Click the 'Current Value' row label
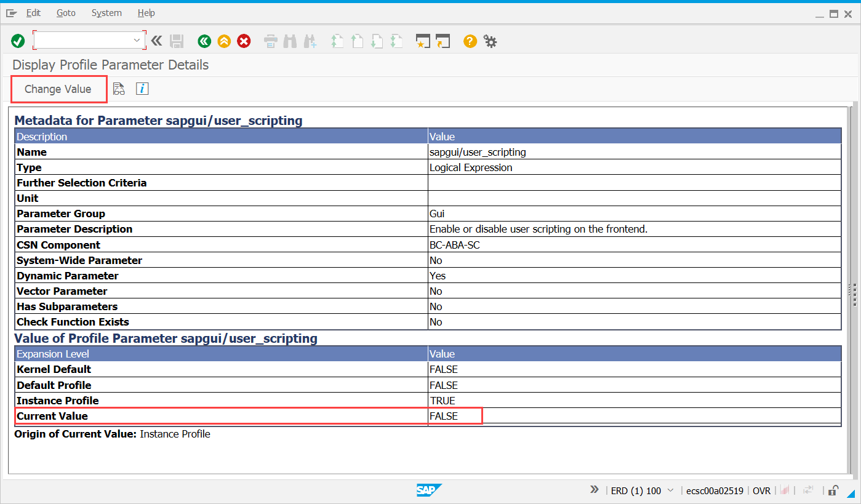861x504 pixels. [x=52, y=416]
